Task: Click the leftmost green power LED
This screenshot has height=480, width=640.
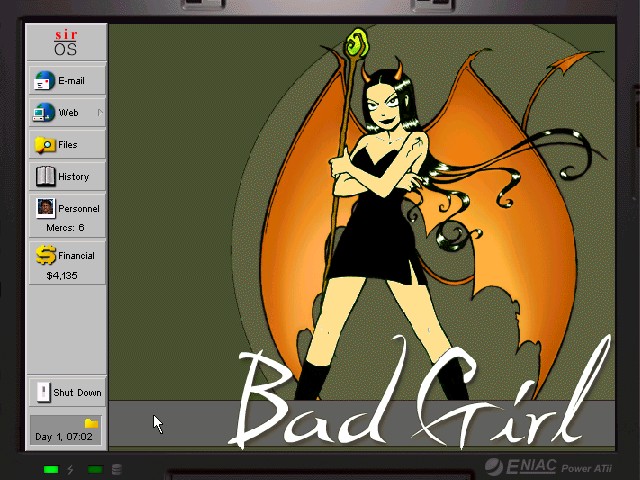Action: point(51,469)
